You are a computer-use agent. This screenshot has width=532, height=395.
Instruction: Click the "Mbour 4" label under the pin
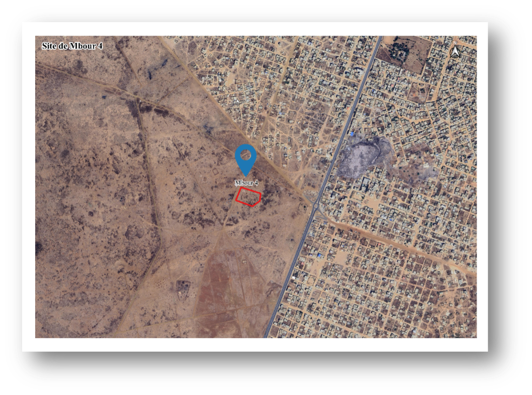(x=246, y=183)
